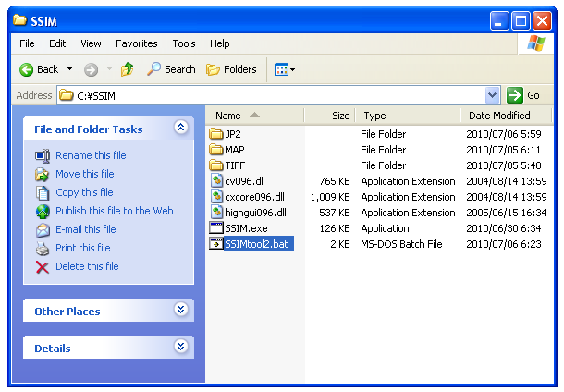Click the Publish to Web globe icon
The image size is (564, 392).
[43, 212]
